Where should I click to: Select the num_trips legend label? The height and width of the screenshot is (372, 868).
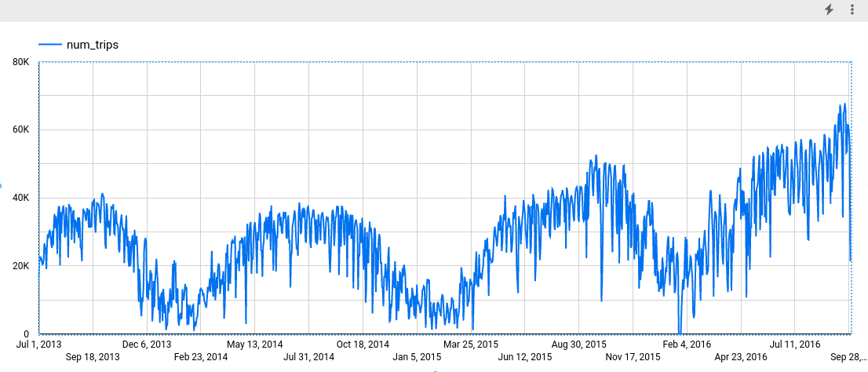pos(93,45)
